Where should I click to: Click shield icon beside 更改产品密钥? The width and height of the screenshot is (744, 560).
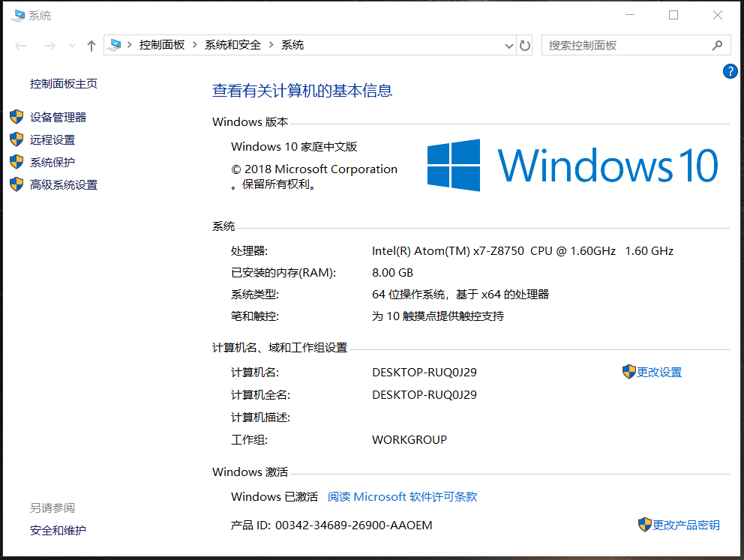(645, 525)
